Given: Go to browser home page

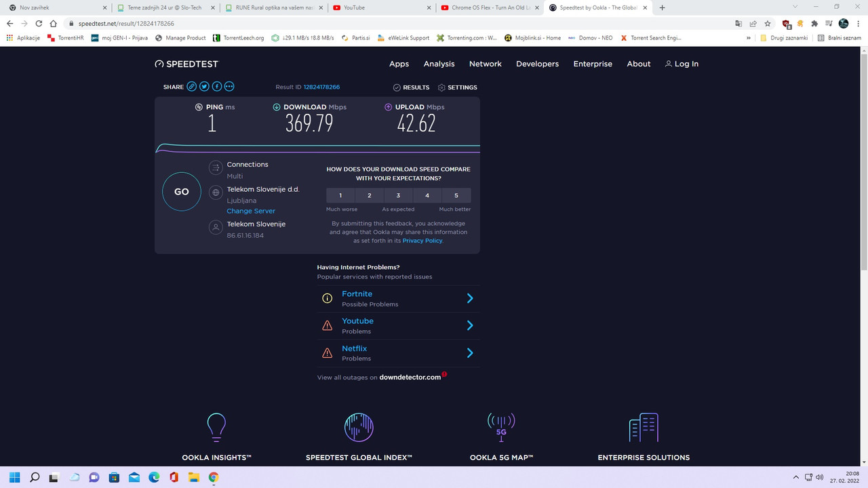Looking at the screenshot, I should [x=54, y=23].
